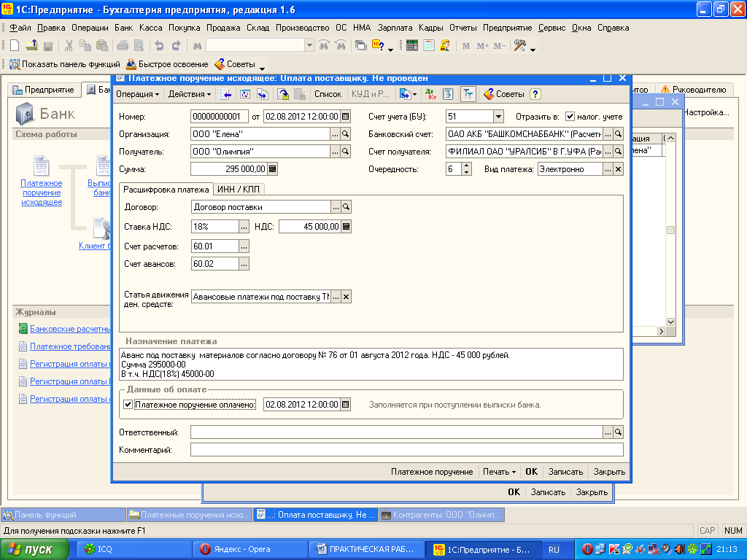Click the help question mark icon
Screen dimensions: 747x560
point(535,94)
